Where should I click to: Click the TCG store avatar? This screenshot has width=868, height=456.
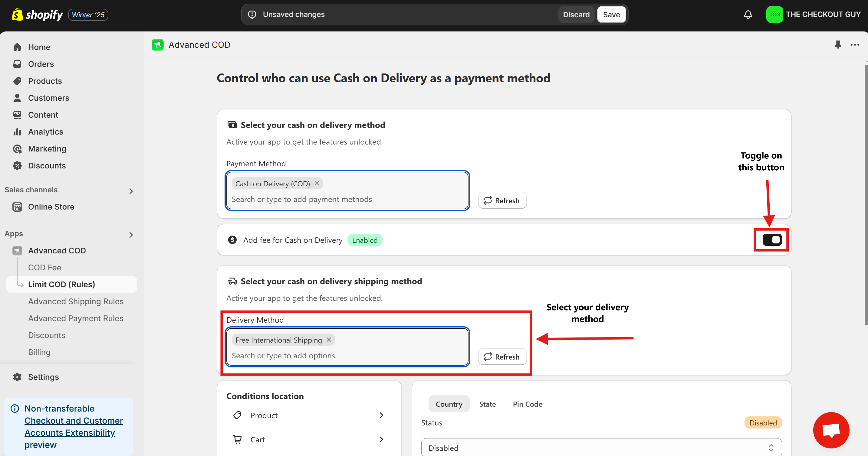point(774,15)
